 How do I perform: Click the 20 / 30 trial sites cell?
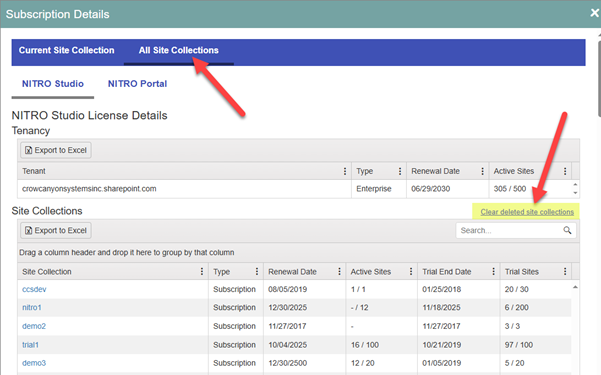point(535,289)
